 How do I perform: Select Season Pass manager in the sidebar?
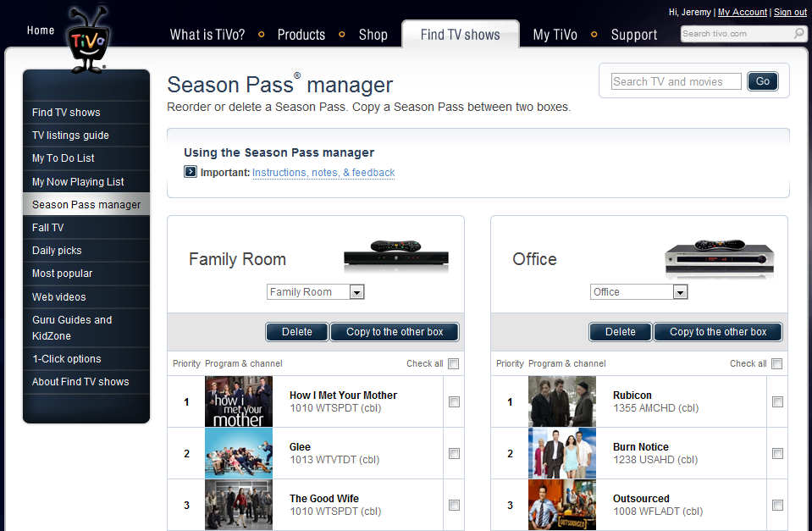click(x=86, y=205)
